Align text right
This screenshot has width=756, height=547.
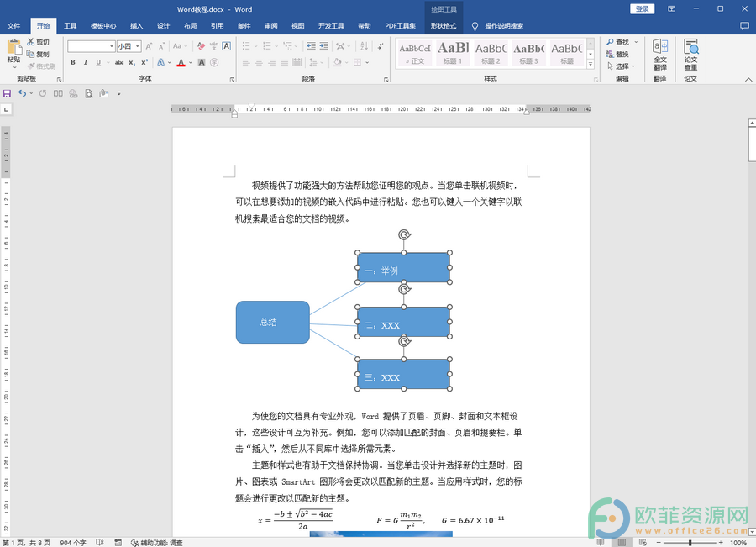(271, 62)
